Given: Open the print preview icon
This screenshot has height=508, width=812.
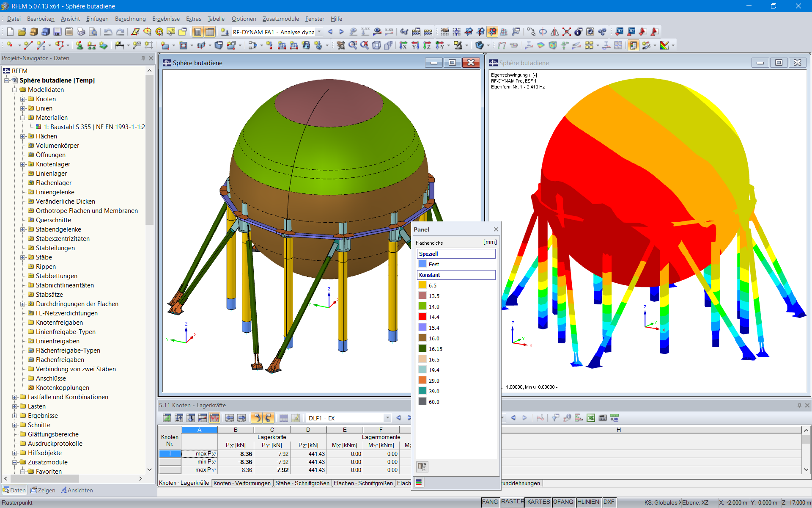Looking at the screenshot, I should click(93, 32).
